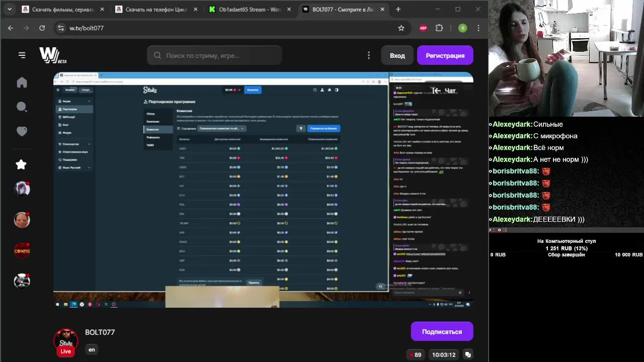
Task: Click the BOLT077 channel avatar with Live badge
Action: point(66,341)
